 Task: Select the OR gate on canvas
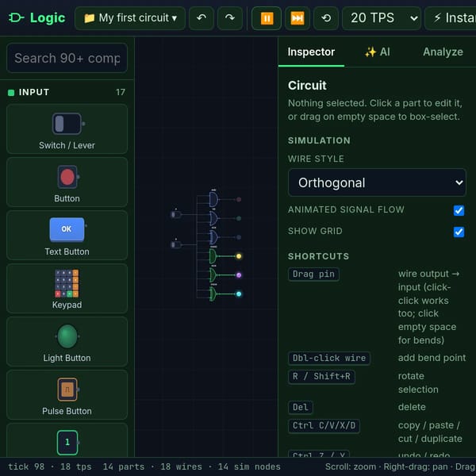[x=213, y=218]
